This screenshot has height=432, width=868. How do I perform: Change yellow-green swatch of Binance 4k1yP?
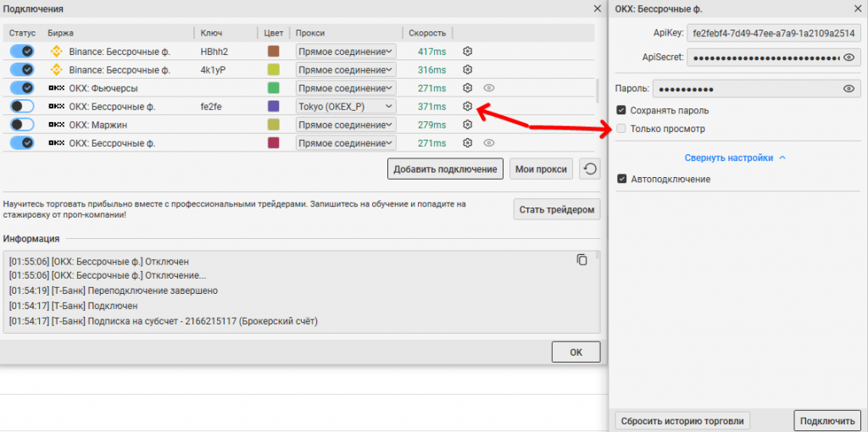273,69
